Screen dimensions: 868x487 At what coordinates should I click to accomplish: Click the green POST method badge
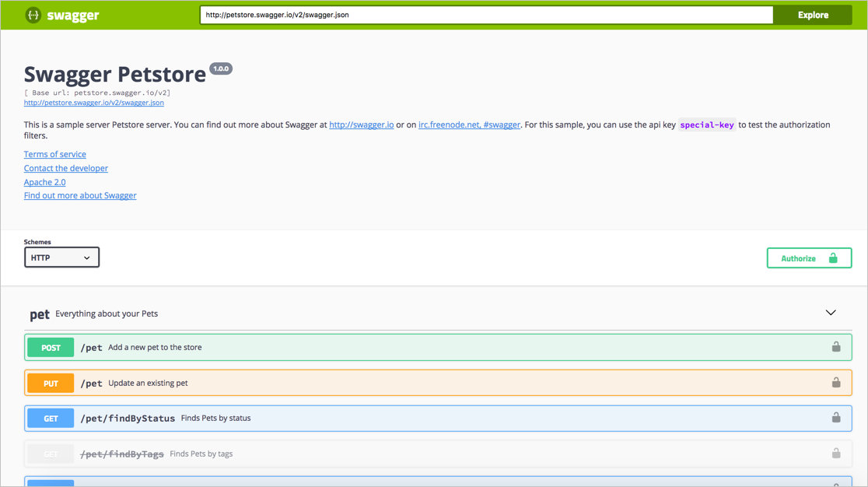pyautogui.click(x=50, y=347)
